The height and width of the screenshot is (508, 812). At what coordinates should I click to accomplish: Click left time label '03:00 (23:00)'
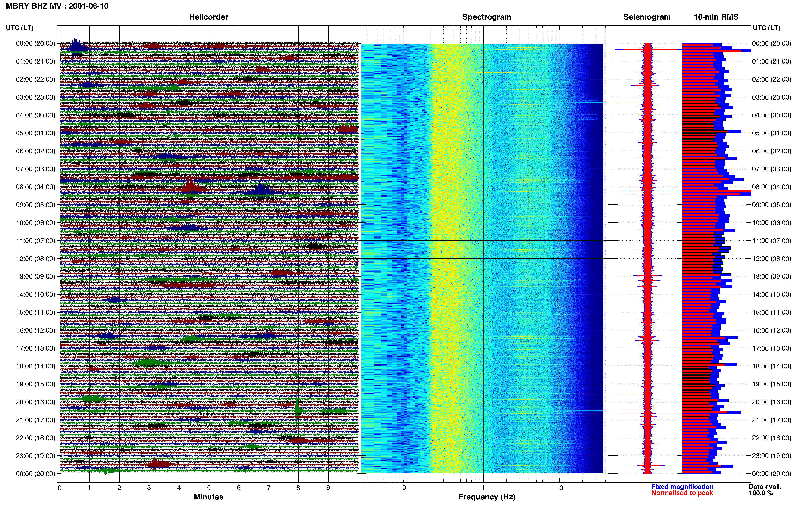[x=35, y=97]
